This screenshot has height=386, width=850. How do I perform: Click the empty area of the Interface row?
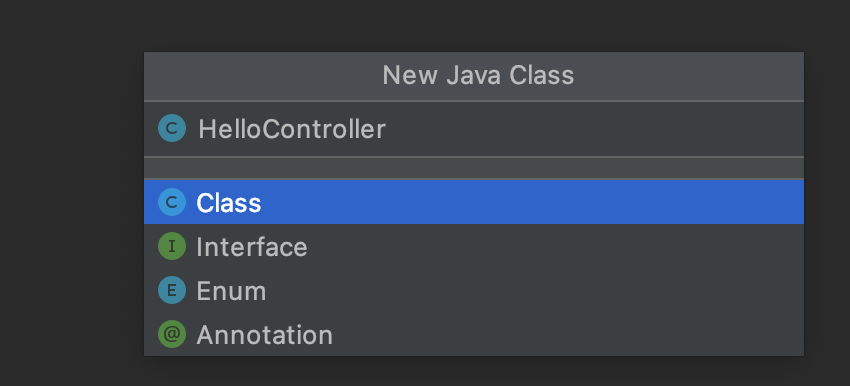[556, 247]
